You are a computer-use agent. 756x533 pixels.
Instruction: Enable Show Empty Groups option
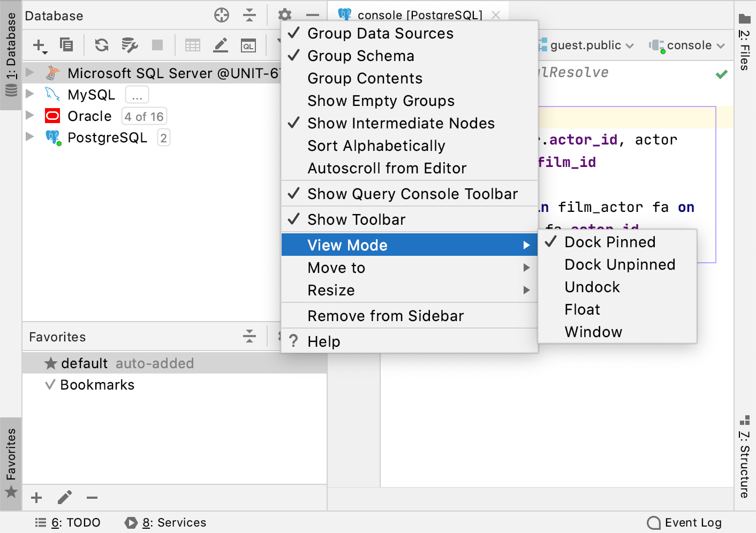coord(410,101)
